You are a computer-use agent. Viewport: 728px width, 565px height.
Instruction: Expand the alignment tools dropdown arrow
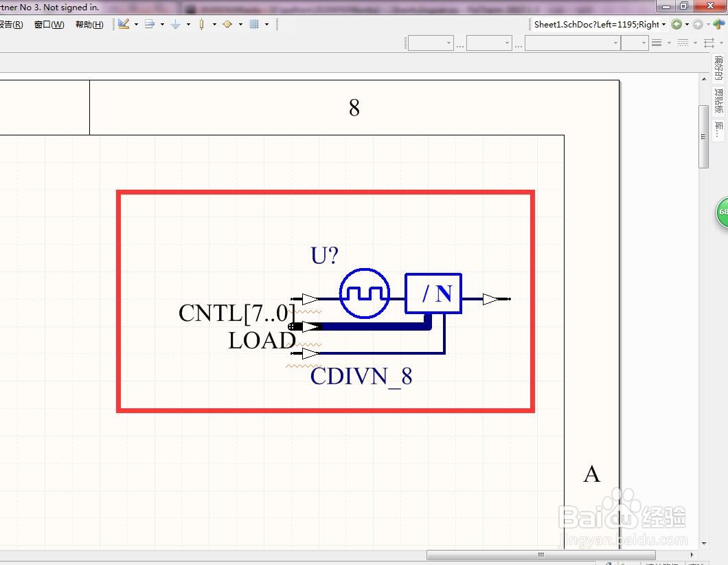click(x=162, y=24)
